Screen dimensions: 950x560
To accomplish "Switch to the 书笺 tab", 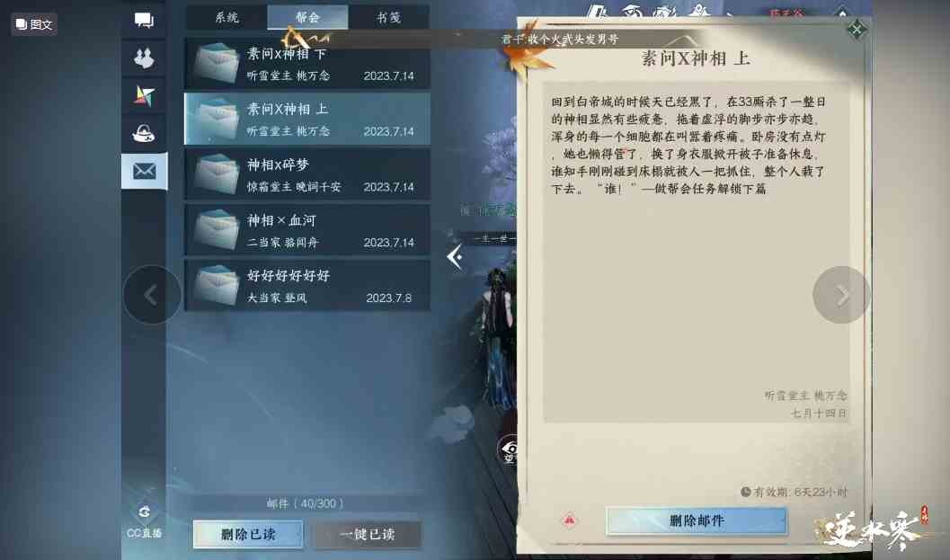I will tap(388, 18).
